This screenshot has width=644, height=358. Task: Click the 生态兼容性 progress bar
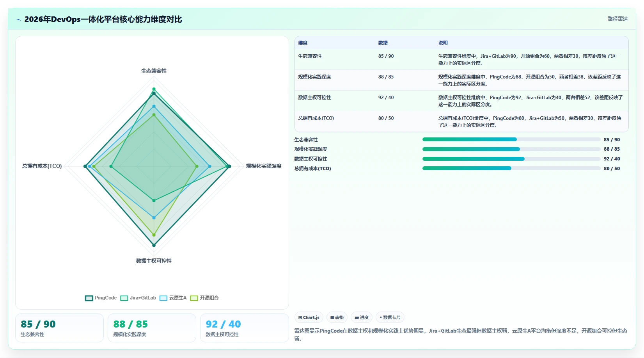(x=511, y=139)
